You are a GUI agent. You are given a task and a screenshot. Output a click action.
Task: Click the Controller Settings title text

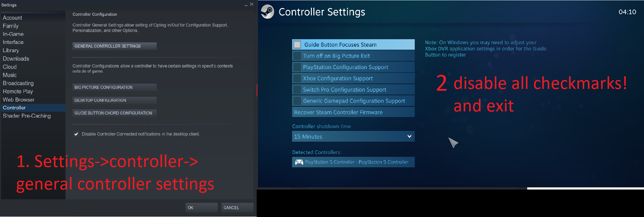pyautogui.click(x=322, y=12)
